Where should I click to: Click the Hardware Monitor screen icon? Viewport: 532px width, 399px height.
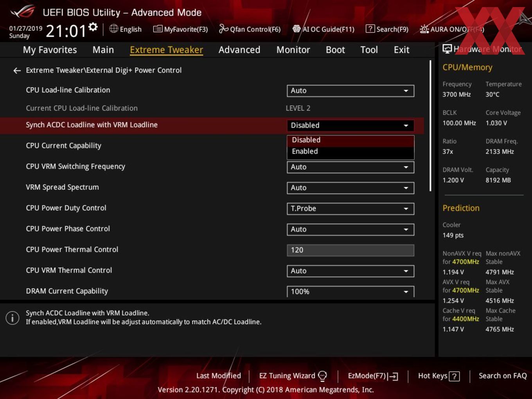[x=447, y=49]
